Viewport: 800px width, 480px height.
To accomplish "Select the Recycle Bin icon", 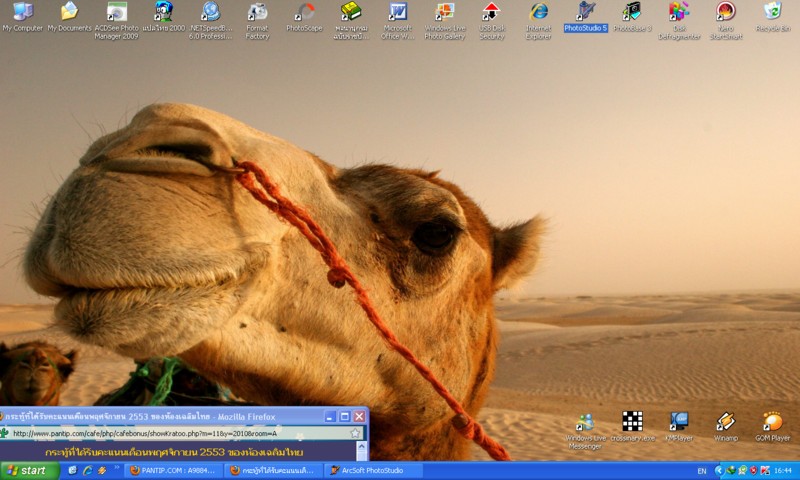I will coord(772,17).
